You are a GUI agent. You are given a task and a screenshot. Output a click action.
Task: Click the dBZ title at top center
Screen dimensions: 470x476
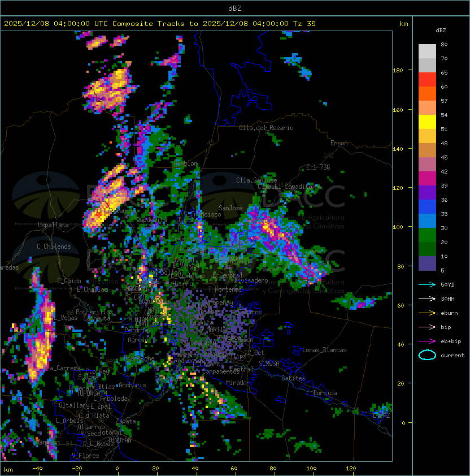click(x=234, y=8)
